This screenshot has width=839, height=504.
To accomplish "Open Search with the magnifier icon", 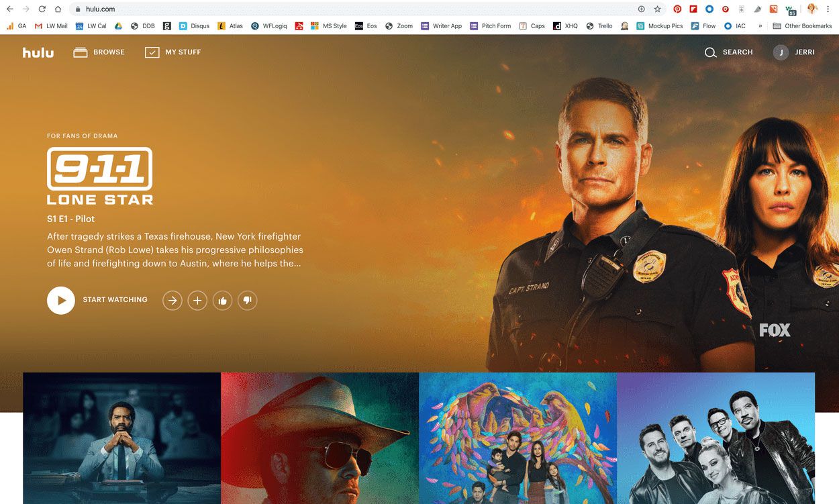I will point(710,52).
